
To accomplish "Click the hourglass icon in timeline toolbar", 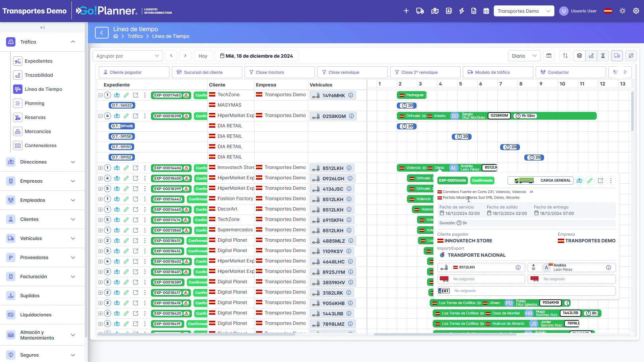I will 603,56.
